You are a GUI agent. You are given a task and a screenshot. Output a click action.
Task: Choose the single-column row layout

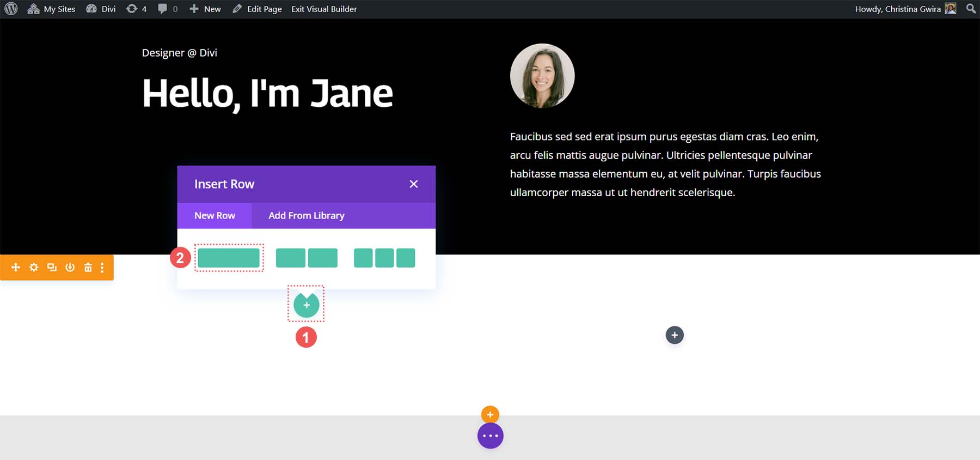[x=229, y=258]
